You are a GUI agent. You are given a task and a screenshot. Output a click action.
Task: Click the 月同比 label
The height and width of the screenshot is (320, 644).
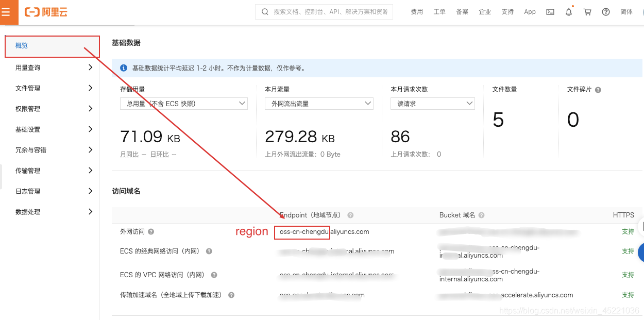pos(129,155)
